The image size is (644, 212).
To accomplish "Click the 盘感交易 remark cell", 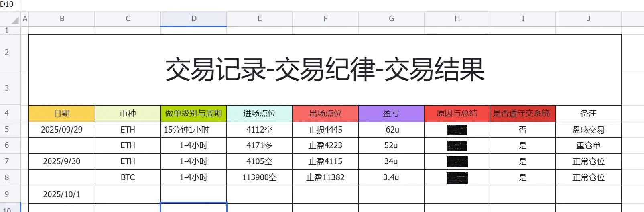I will click(589, 130).
